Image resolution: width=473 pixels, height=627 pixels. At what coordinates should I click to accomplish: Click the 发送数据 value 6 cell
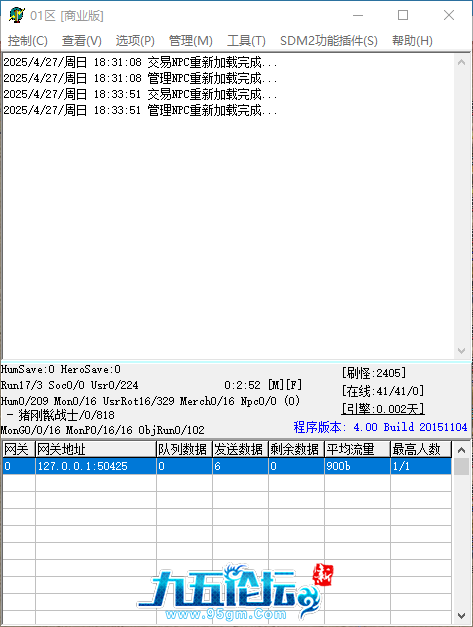pos(240,466)
